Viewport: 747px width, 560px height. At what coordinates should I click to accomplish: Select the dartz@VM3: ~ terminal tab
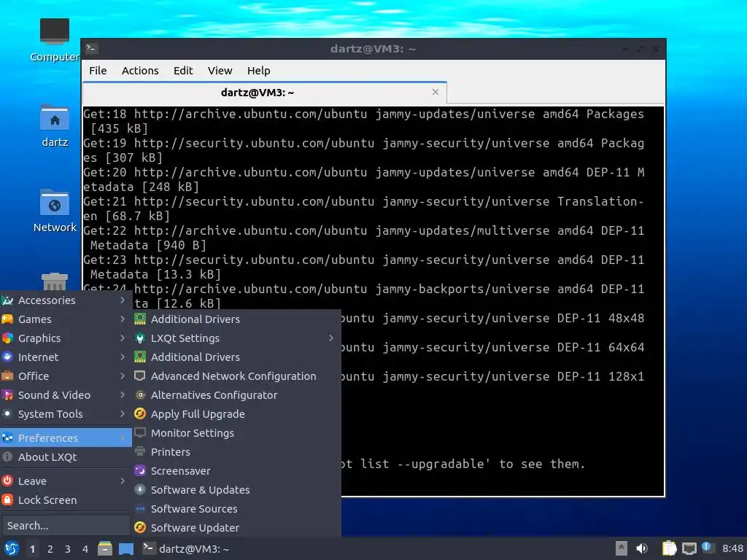264,93
